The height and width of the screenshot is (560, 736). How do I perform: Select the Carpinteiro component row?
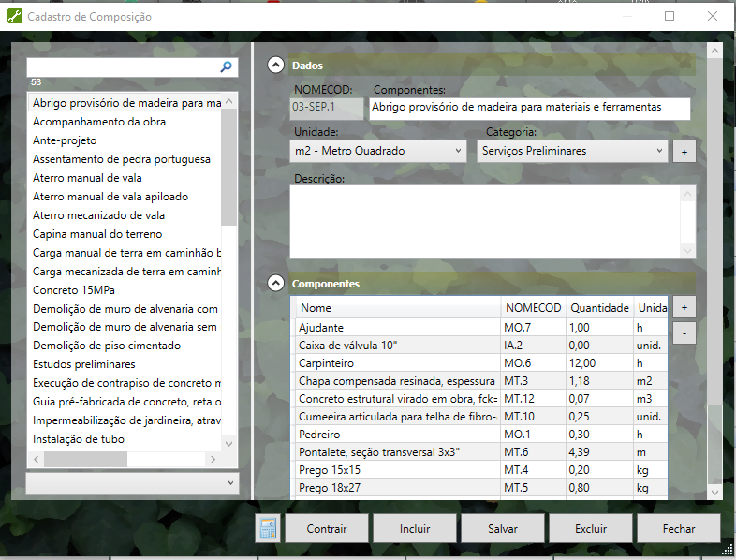(399, 363)
